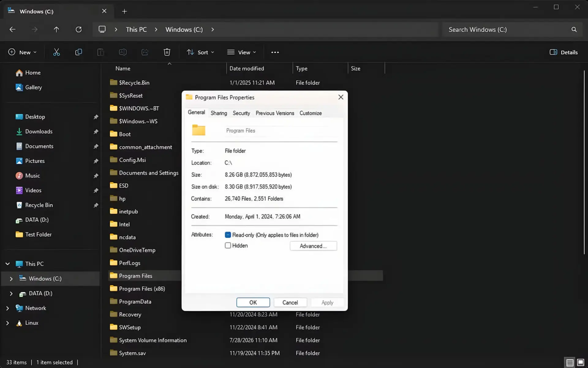The height and width of the screenshot is (368, 588).
Task: Go back with the left arrow
Action: (x=13, y=29)
